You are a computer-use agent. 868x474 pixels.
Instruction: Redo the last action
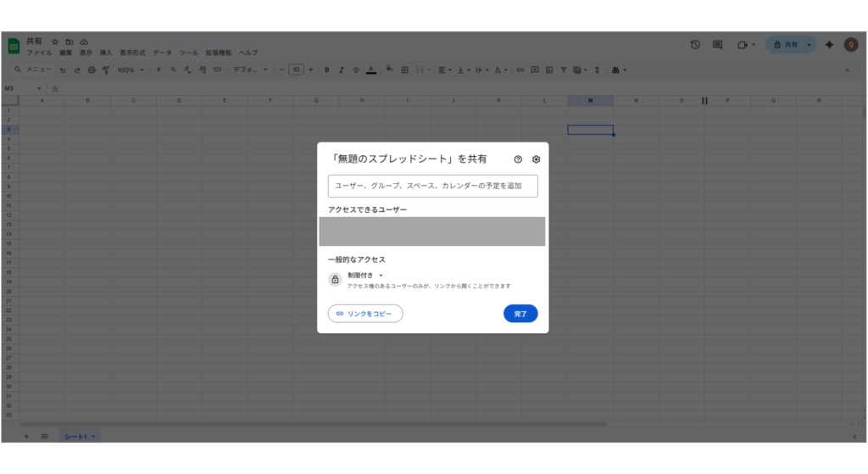point(77,70)
